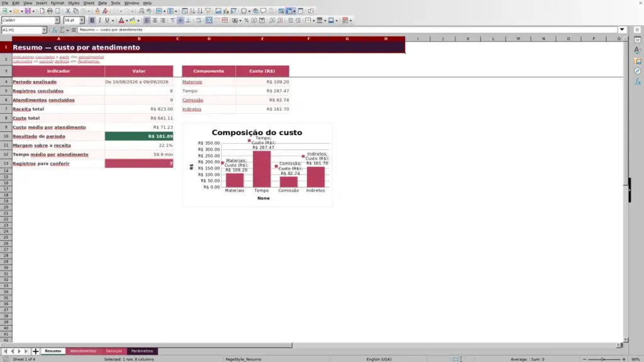Screen dimensions: 644x362
Task: Click the AutoFilter funnel icon
Action: pyautogui.click(x=208, y=11)
